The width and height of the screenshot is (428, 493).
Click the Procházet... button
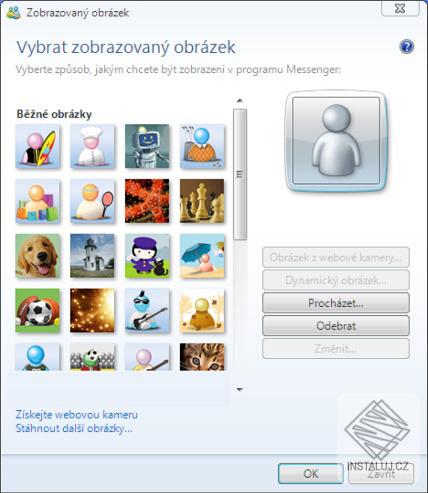336,303
